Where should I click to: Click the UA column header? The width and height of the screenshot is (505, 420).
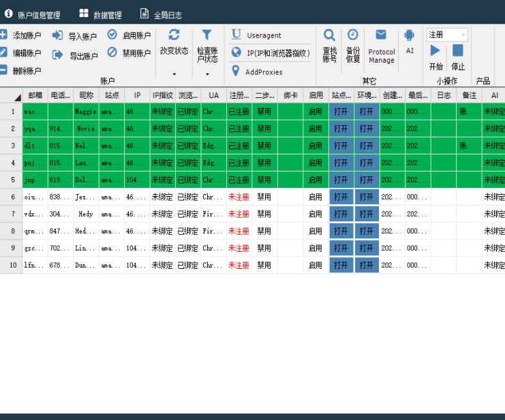[213, 95]
